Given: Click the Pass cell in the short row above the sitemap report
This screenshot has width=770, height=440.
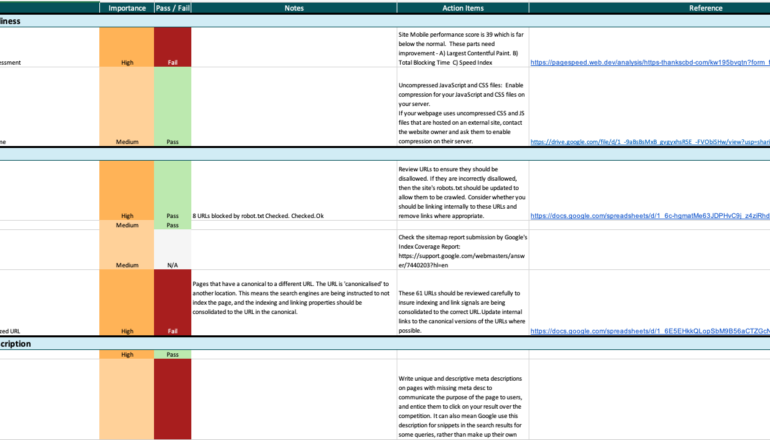Looking at the screenshot, I should click(x=172, y=225).
